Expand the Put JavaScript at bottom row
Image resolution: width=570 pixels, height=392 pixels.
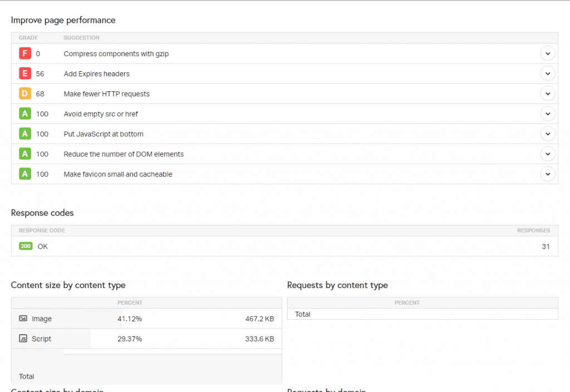click(548, 134)
